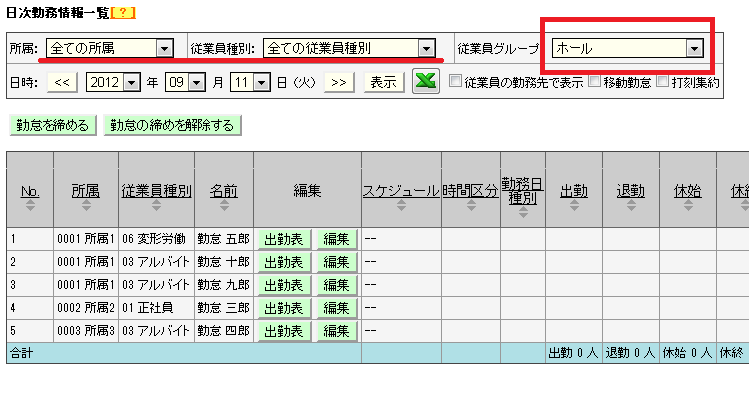Open the help question mark link
Screen dimensions: 749x393
click(x=123, y=13)
